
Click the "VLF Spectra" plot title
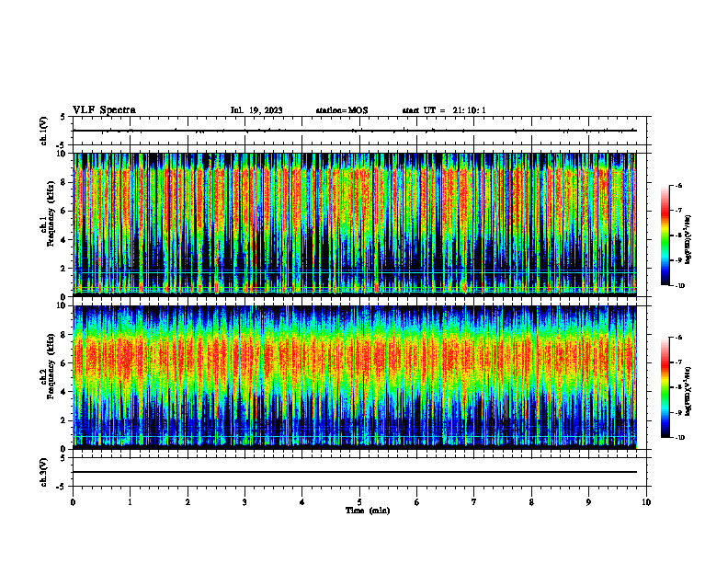104,110
